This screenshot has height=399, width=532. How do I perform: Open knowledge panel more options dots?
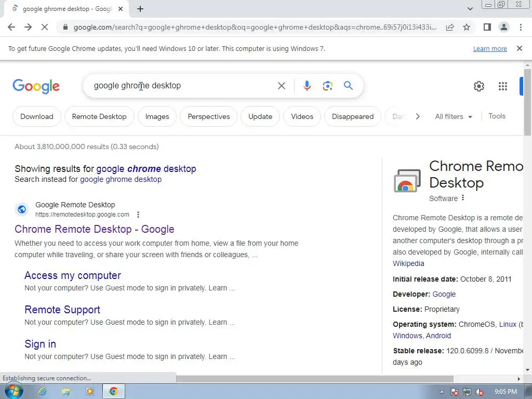[463, 198]
